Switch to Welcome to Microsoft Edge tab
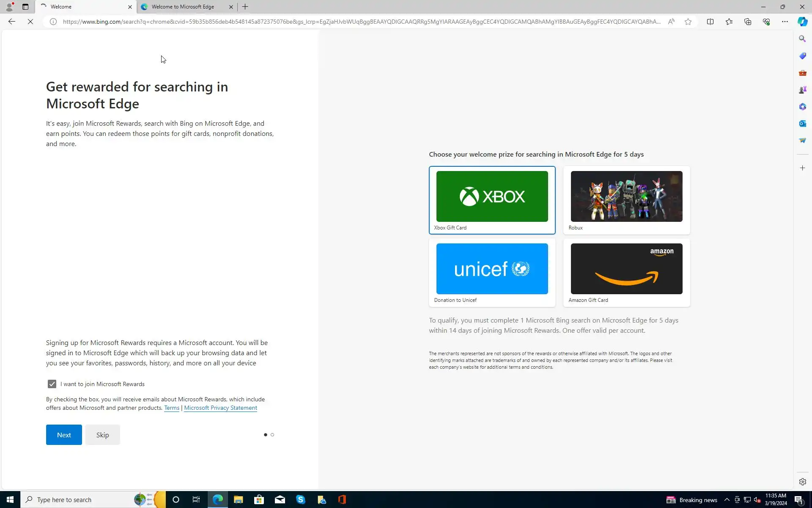 click(x=183, y=7)
